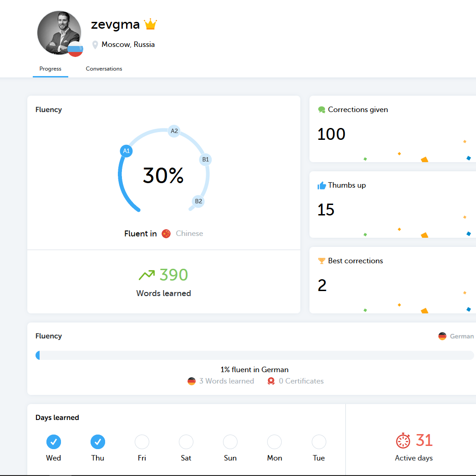This screenshot has height=476, width=476.
Task: Select the B1 level marker
Action: point(206,159)
